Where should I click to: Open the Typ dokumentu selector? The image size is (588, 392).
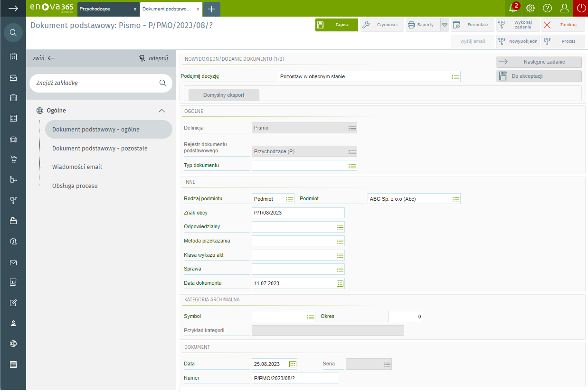tap(351, 166)
